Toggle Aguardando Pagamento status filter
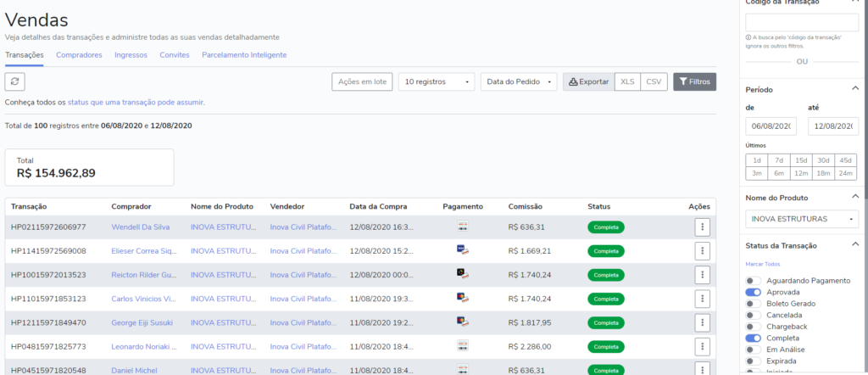The image size is (868, 375). point(754,281)
